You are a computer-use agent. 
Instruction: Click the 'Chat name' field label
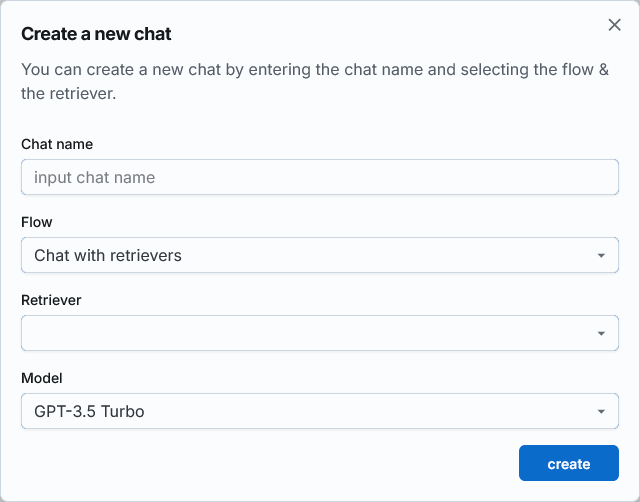pos(57,144)
